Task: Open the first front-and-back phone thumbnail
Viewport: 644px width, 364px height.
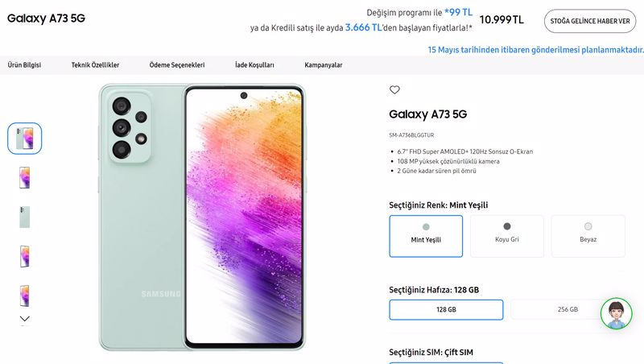Action: 25,139
